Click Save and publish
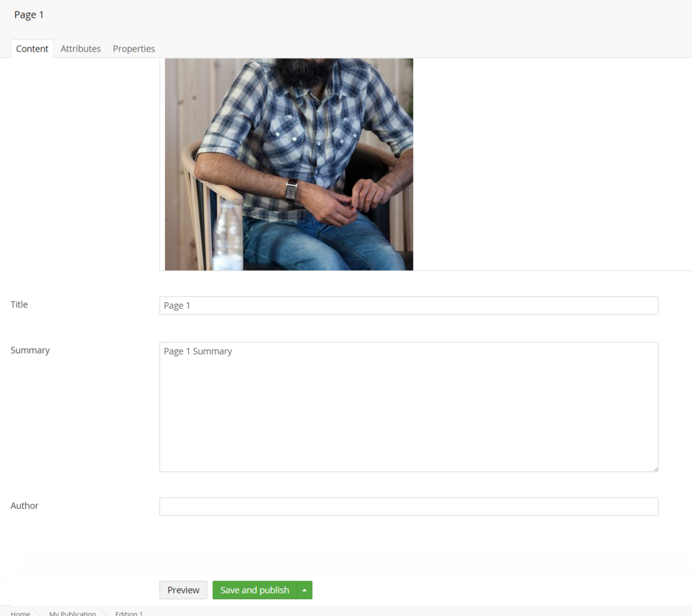This screenshot has height=616, width=692. 254,590
